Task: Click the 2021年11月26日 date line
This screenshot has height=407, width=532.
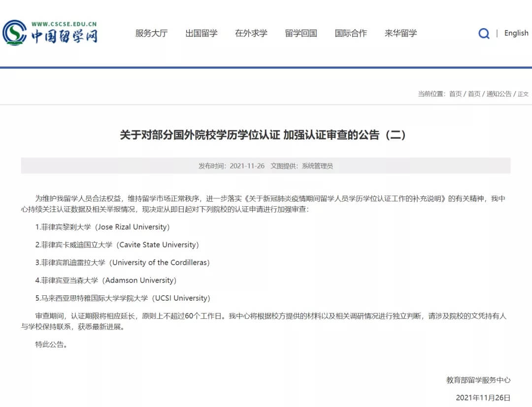Action: coord(483,398)
